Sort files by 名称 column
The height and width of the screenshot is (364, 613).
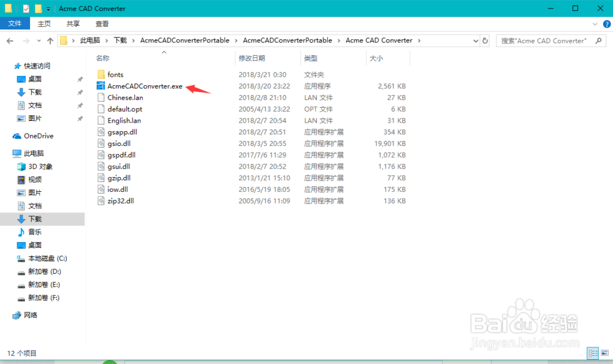click(103, 58)
